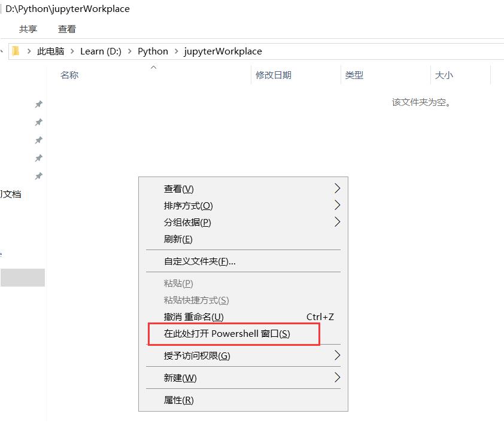504x426 pixels.
Task: Switch to the 查看 ribbon tab
Action: tap(66, 29)
